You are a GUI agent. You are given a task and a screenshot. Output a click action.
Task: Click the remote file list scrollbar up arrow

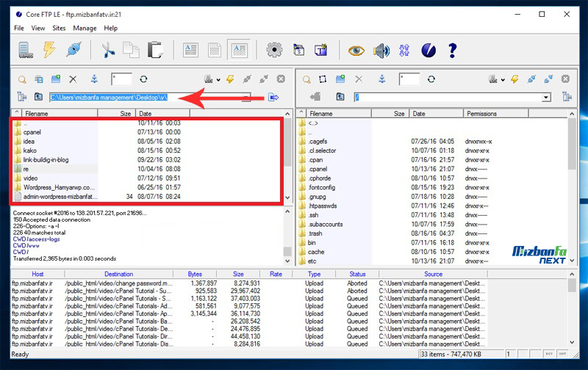click(572, 114)
